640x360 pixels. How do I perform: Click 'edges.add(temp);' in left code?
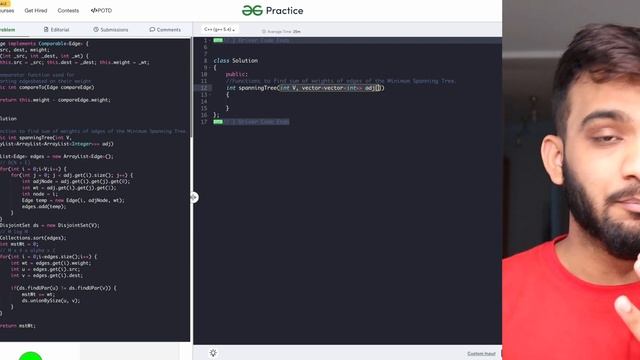(44, 207)
